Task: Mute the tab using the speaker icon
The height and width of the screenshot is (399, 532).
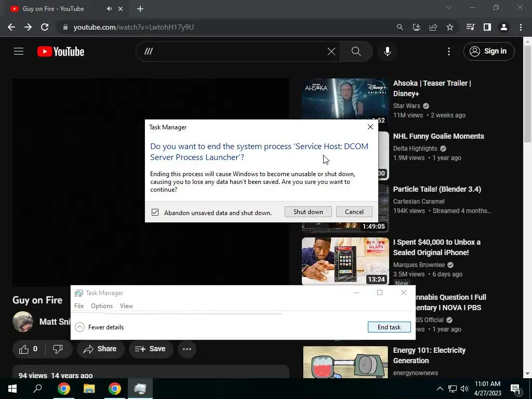Action: pyautogui.click(x=109, y=9)
